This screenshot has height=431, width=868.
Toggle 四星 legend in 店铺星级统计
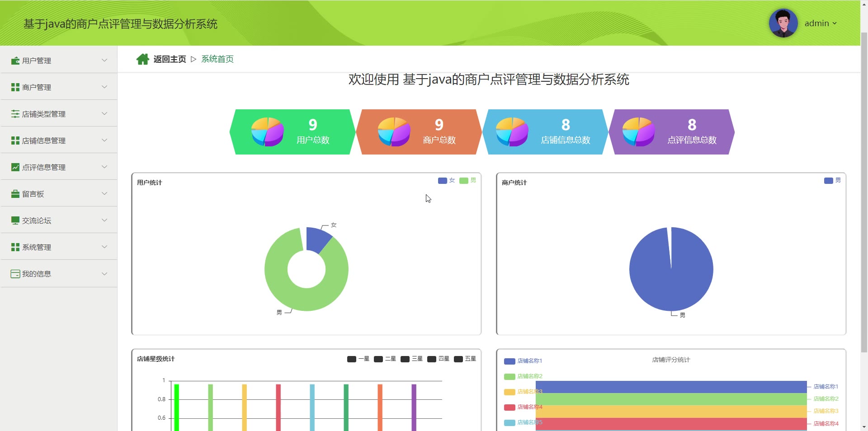439,359
